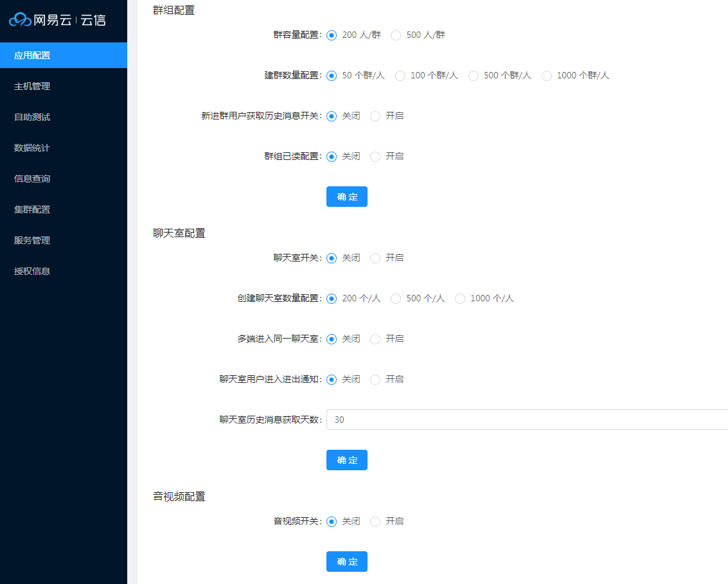The height and width of the screenshot is (584, 728).
Task: Select 500 人/群 group capacity
Action: (x=396, y=35)
